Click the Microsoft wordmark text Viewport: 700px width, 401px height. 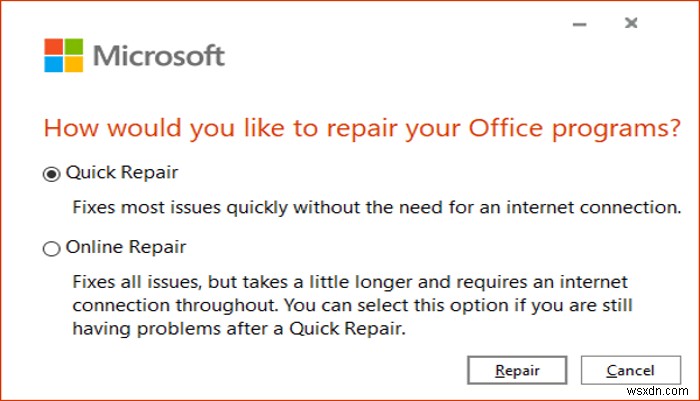tap(159, 55)
